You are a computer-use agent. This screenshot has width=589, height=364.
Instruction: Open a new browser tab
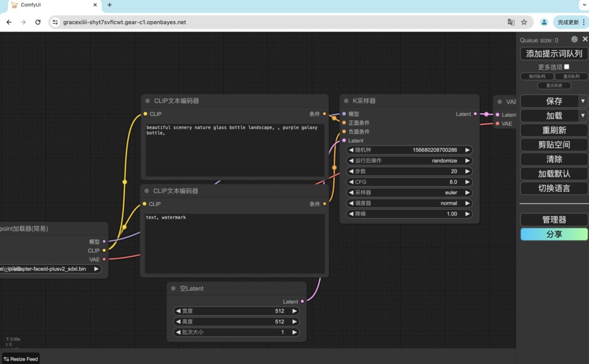110,5
